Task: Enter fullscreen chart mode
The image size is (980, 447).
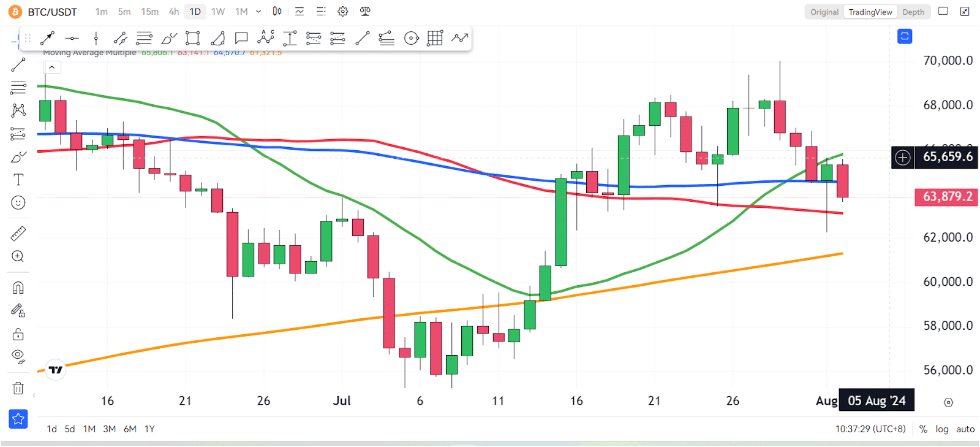Action: [965, 11]
